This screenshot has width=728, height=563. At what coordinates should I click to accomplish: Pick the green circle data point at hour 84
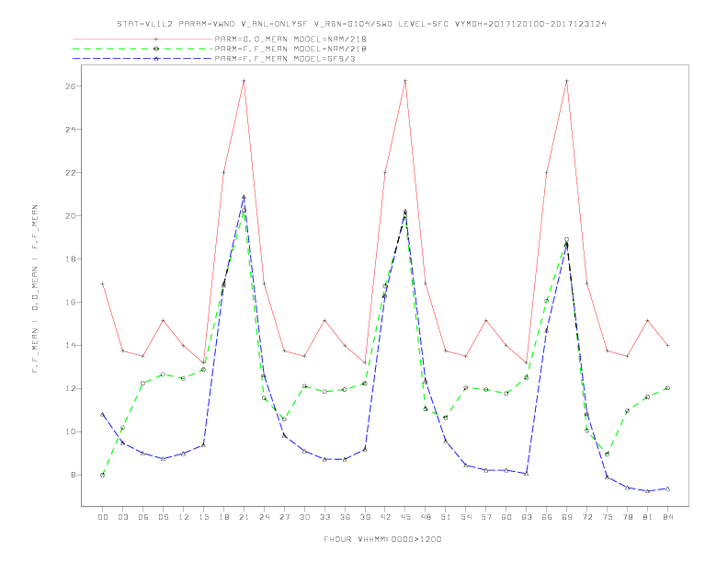(668, 388)
